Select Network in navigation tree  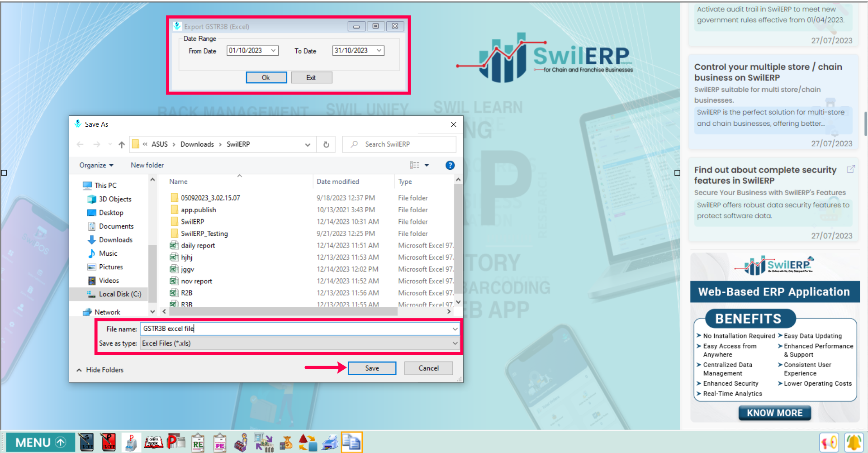tap(102, 312)
